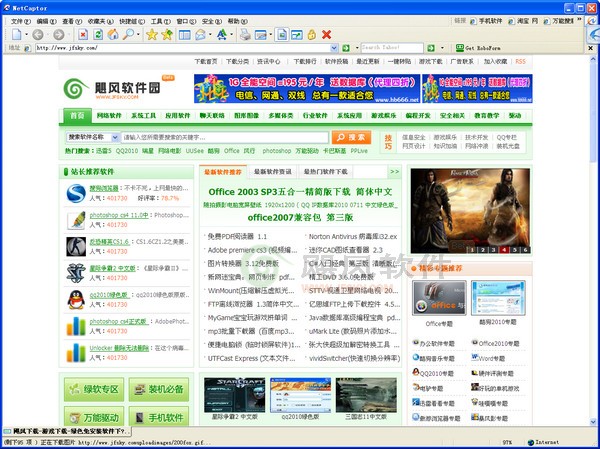Go back with the Back arrow

click(x=38, y=35)
